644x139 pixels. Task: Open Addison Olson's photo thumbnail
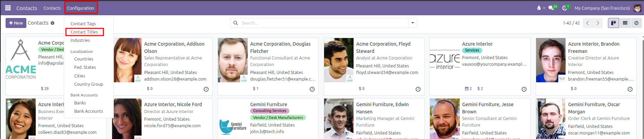pos(127,60)
